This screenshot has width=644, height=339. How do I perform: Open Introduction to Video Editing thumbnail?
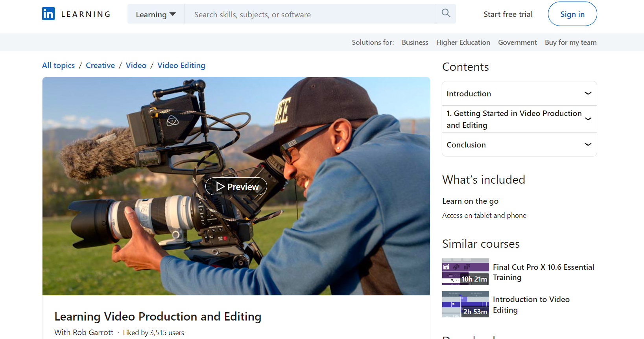point(465,304)
